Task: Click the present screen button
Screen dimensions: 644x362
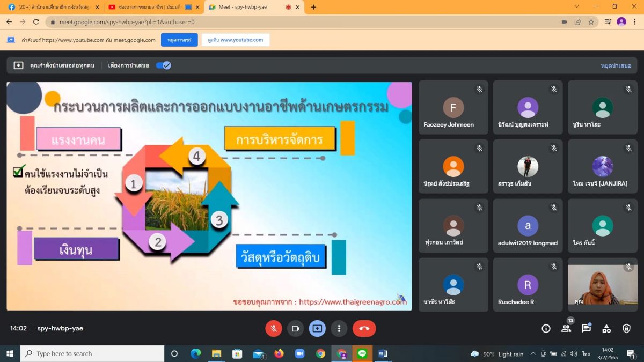Action: 317,328
